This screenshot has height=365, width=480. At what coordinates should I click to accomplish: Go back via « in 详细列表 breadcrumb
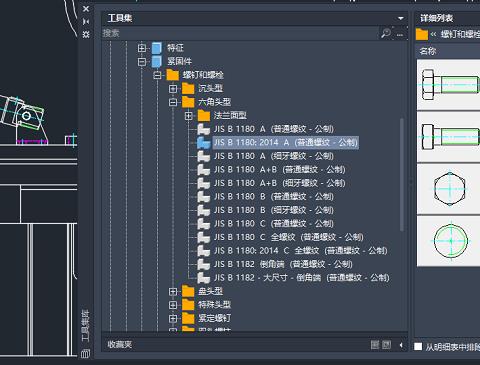pyautogui.click(x=433, y=34)
